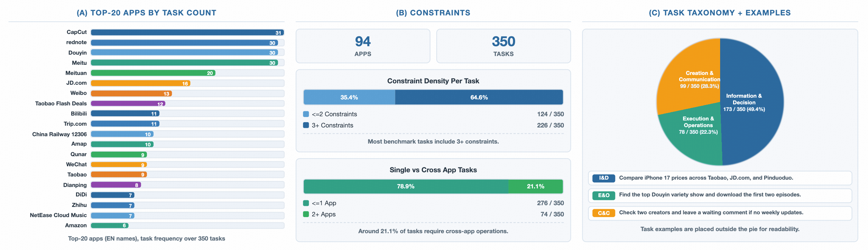
Task: Click the Douyin variety show example text
Action: coord(710,195)
